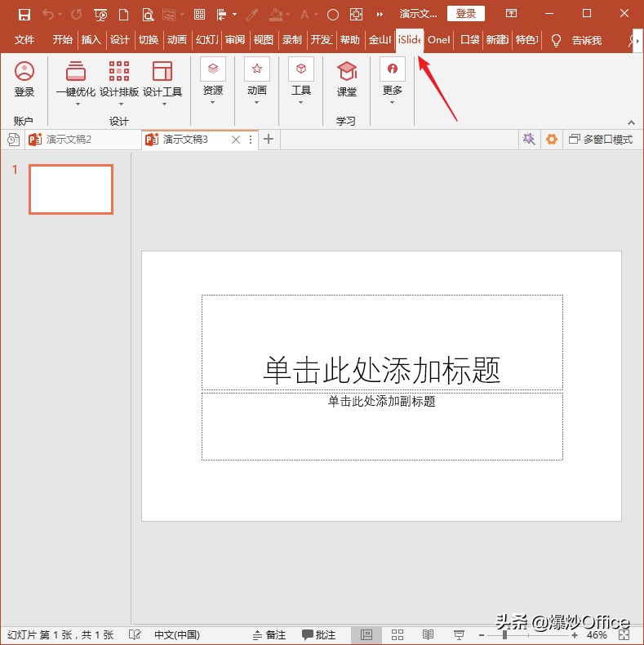Screen dimensions: 644x645
Task: Click the shape fill paint icon
Action: [x=276, y=15]
